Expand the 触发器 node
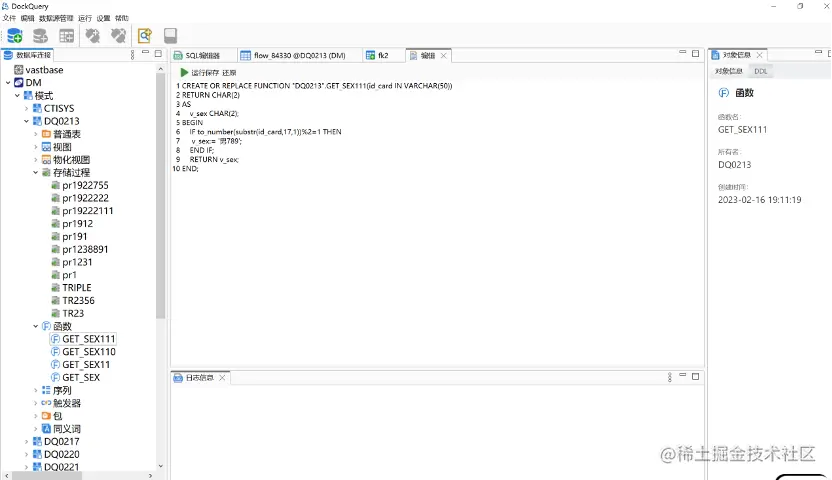The width and height of the screenshot is (832, 480). 36,403
